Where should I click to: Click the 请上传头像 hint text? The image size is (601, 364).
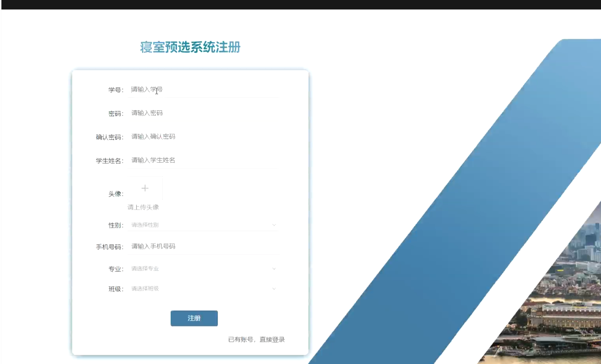[143, 207]
